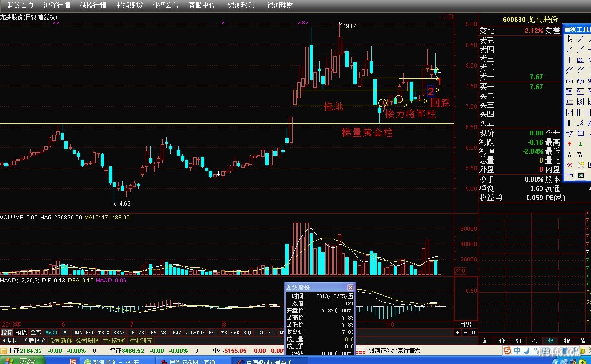Click the plus zoom button under 日线

[458, 333]
